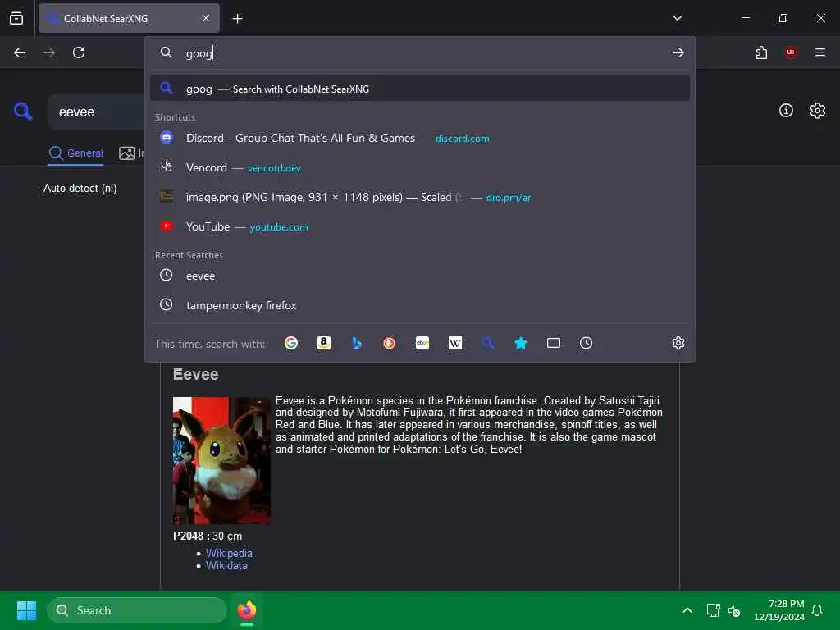Screen dimensions: 840x630
Task: Open the Windows Start menu
Action: (26, 610)
